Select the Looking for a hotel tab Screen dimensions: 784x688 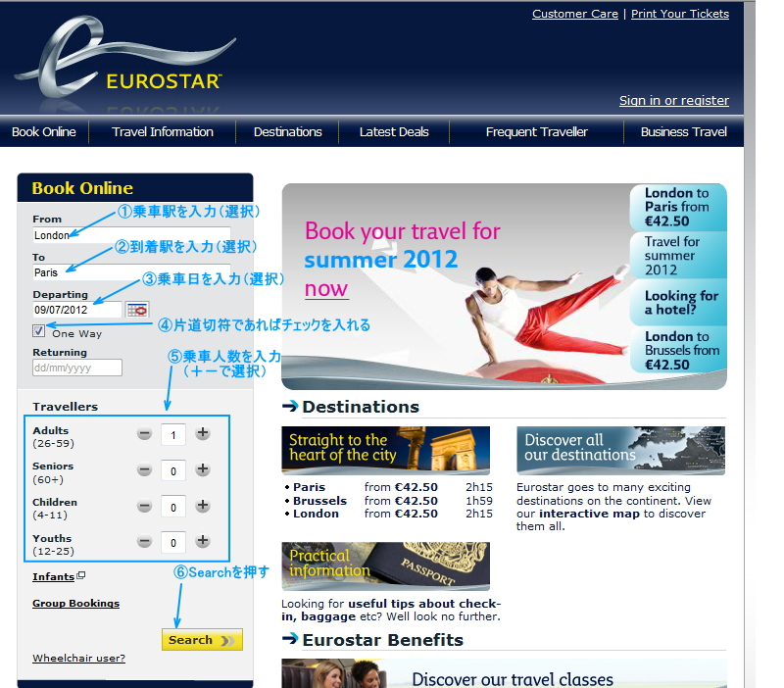pos(678,303)
